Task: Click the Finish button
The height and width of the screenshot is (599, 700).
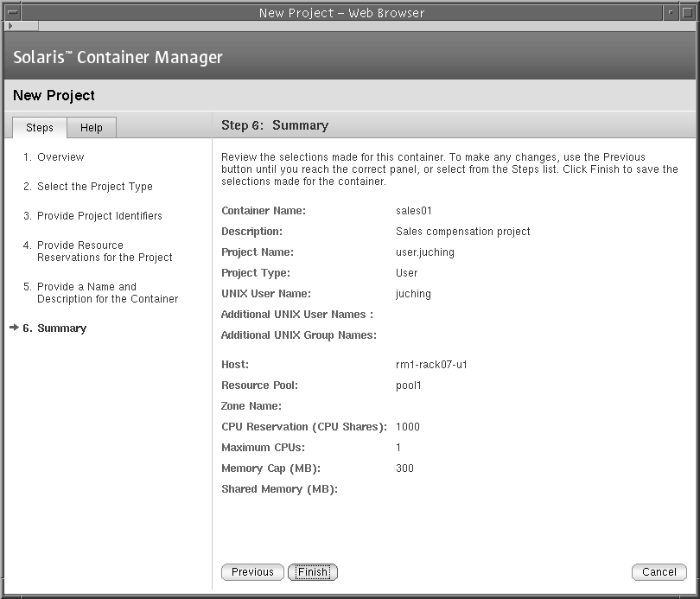Action: [313, 572]
